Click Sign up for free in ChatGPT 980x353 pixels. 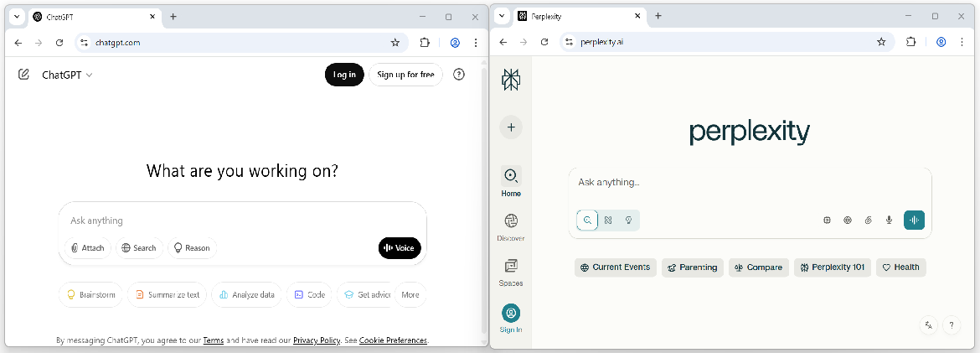pos(405,75)
